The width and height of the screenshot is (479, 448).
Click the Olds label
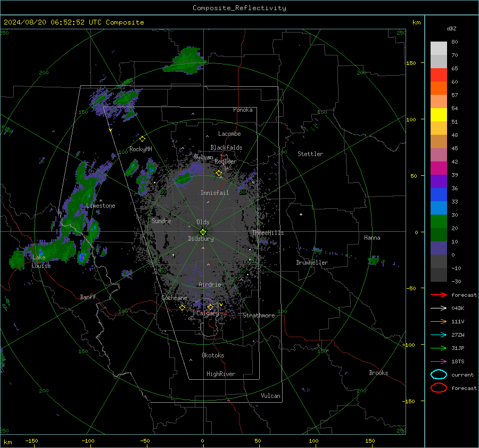pos(203,222)
